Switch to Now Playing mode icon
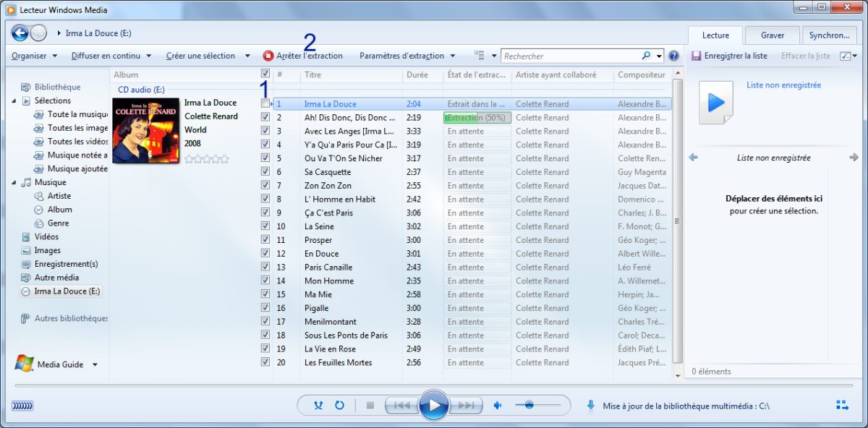Screen dimensions: 868x428 point(843,405)
